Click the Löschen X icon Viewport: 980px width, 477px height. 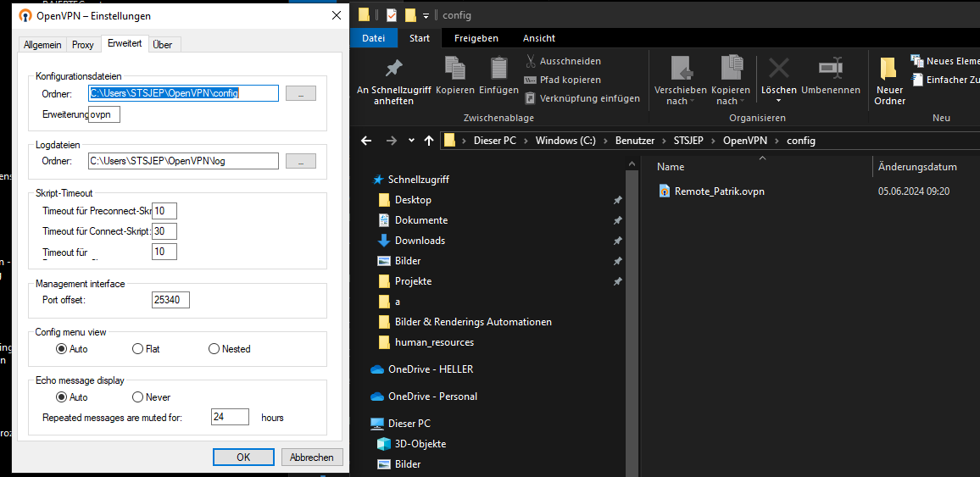[779, 68]
